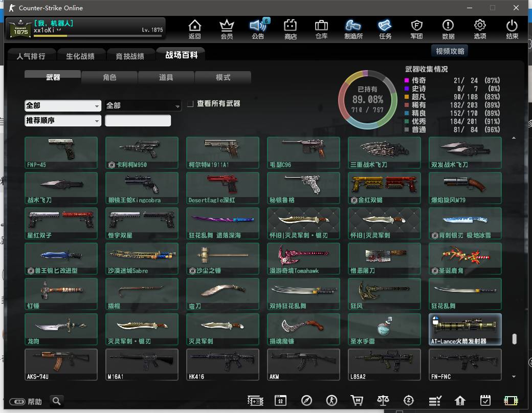The image size is (532, 413).
Task: Click the scroll up arrow of weapon list
Action: click(x=514, y=138)
